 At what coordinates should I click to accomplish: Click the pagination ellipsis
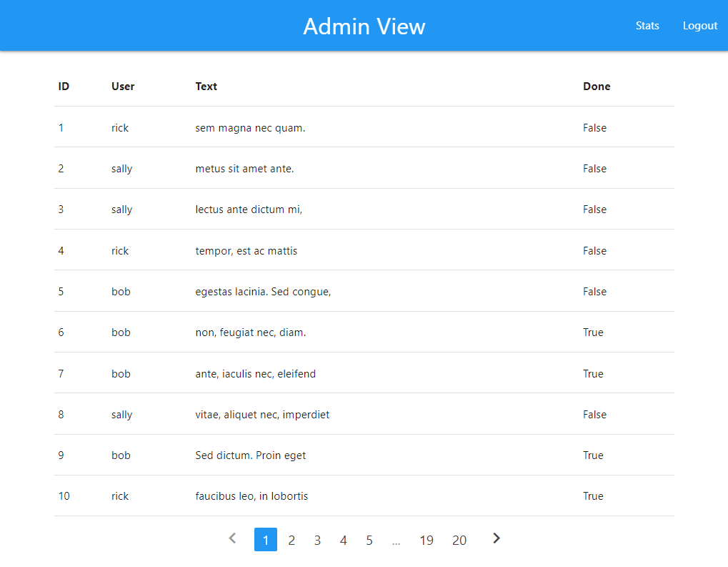coord(397,540)
